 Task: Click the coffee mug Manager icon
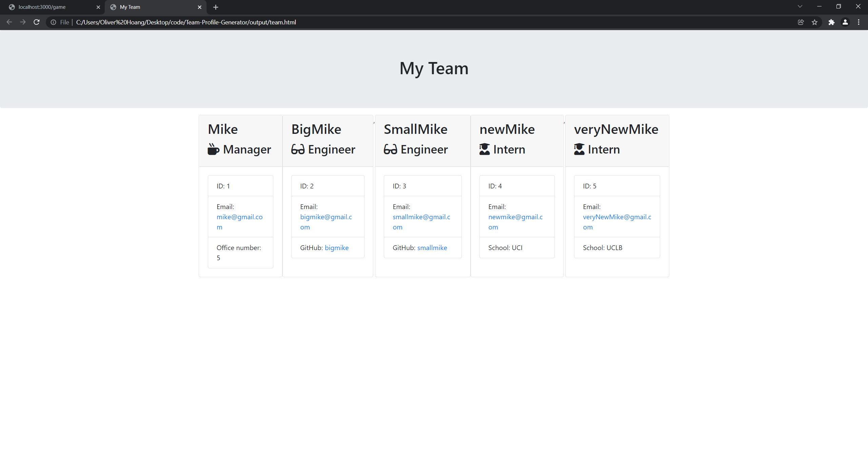[213, 149]
